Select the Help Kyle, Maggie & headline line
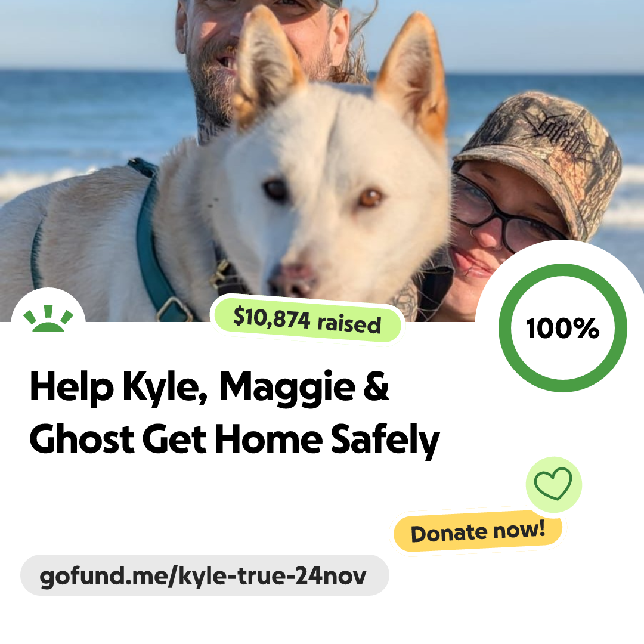The height and width of the screenshot is (644, 644). (x=209, y=387)
